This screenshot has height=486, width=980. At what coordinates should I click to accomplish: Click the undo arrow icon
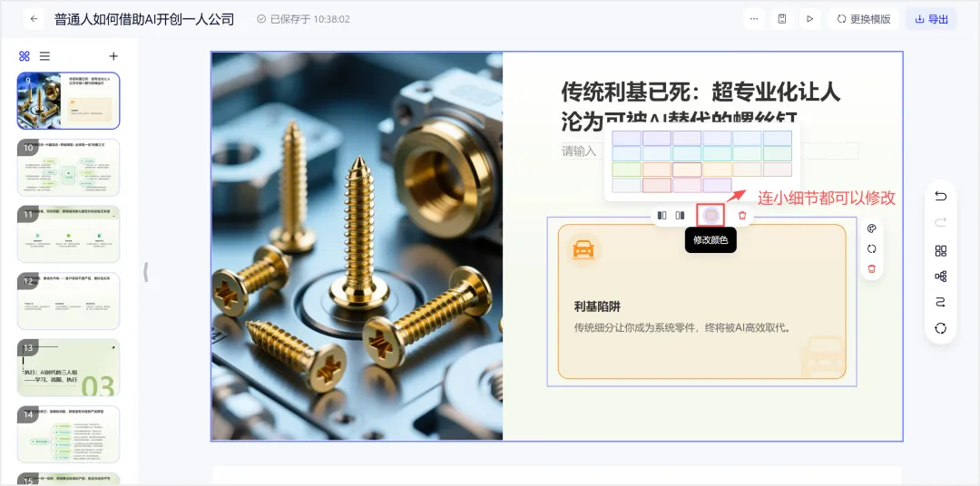click(941, 196)
